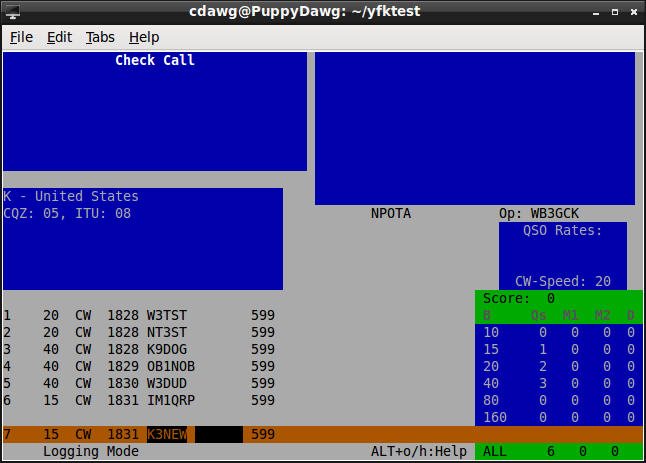Select the NT3ST log row
This screenshot has height=463, width=646.
[166, 332]
